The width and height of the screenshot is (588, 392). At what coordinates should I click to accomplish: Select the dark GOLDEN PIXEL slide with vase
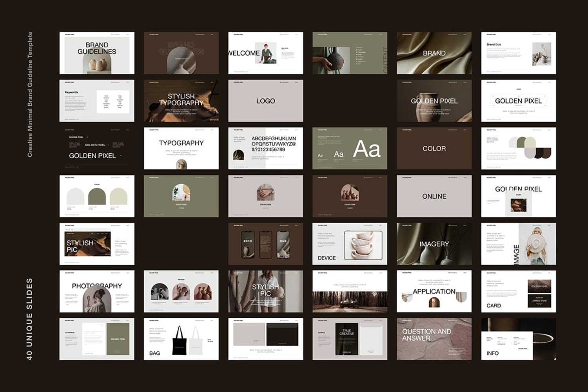(434, 101)
